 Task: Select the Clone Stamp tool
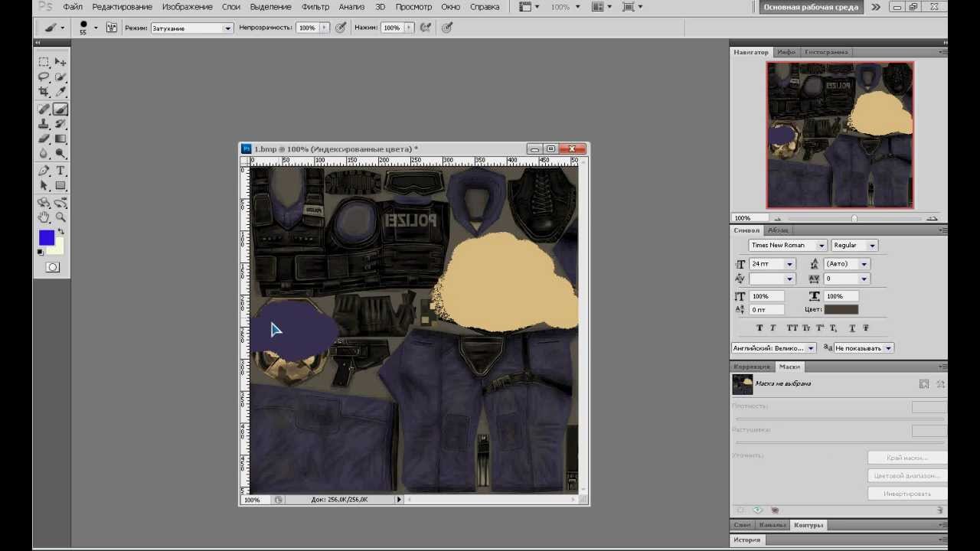point(44,124)
